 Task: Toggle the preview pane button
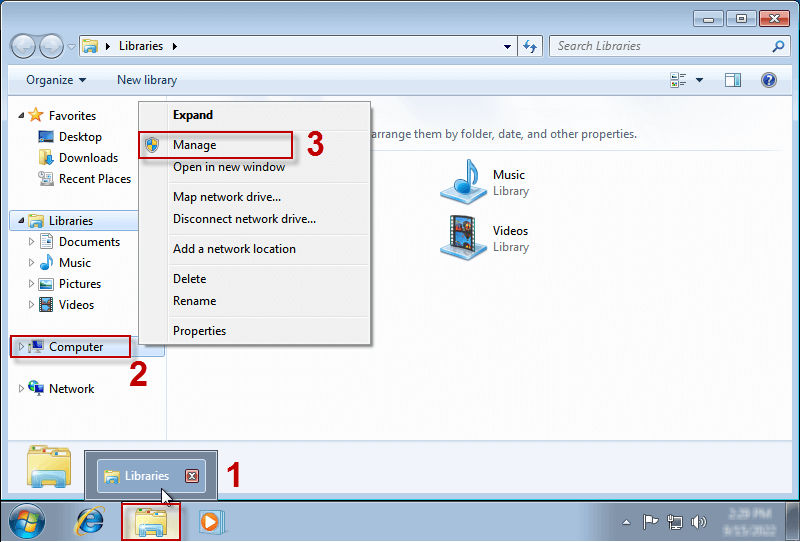coord(733,80)
